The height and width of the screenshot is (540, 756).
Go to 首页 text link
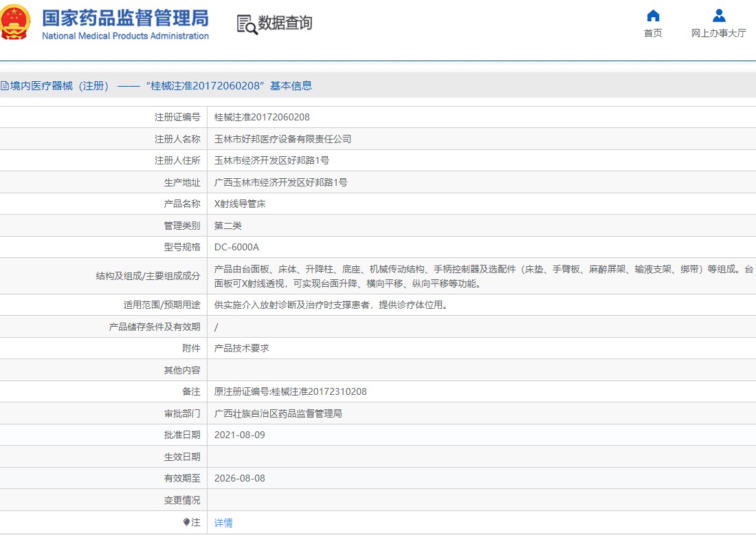pyautogui.click(x=653, y=33)
